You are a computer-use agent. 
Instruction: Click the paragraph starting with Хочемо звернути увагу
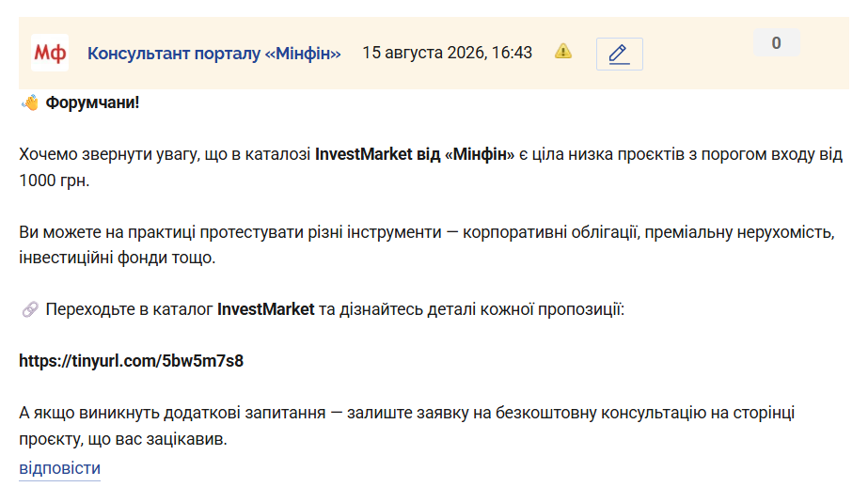click(x=431, y=167)
